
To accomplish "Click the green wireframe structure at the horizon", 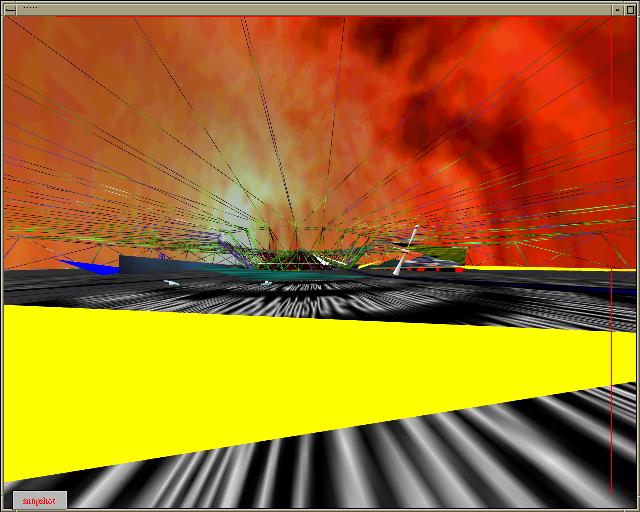I will pos(290,255).
